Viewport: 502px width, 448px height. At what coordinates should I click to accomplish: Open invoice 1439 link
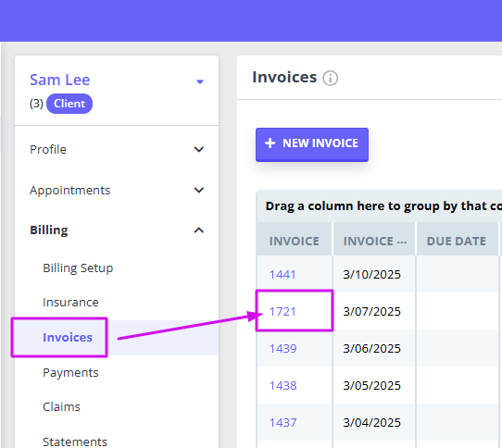[x=283, y=348]
